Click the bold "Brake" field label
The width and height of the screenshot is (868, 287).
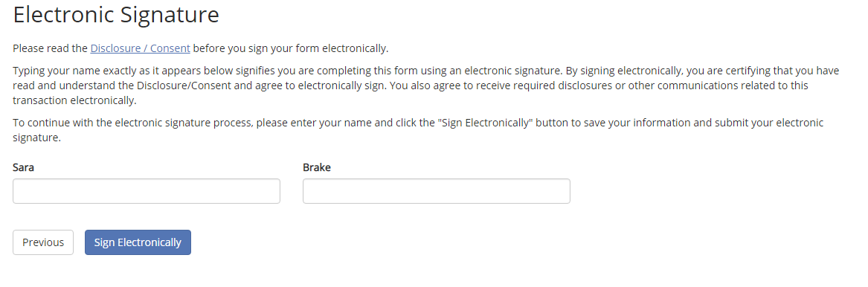(317, 167)
